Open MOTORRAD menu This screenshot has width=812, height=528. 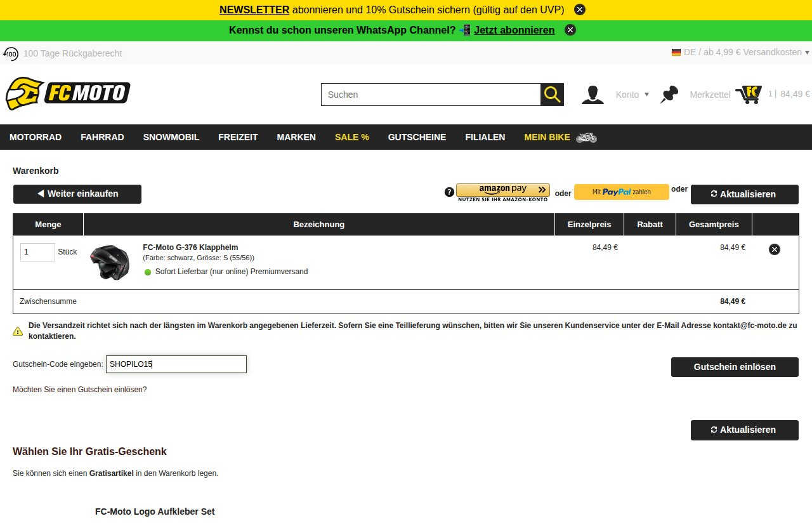click(36, 137)
